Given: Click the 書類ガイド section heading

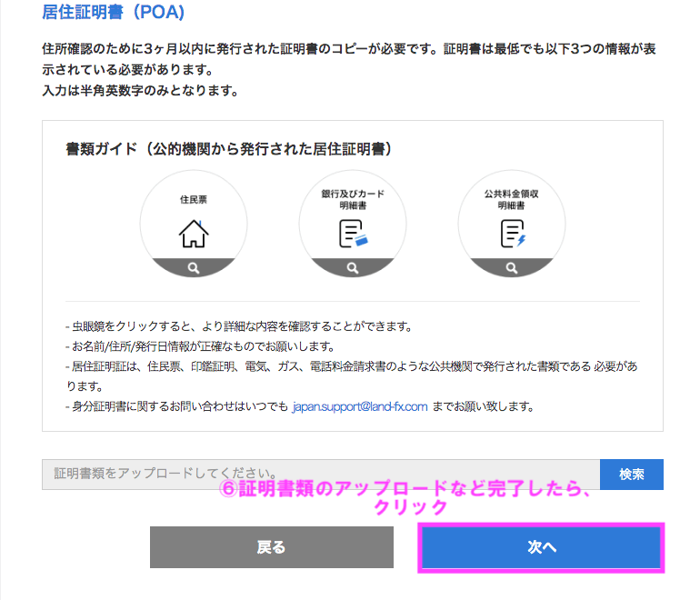Looking at the screenshot, I should pyautogui.click(x=228, y=149).
